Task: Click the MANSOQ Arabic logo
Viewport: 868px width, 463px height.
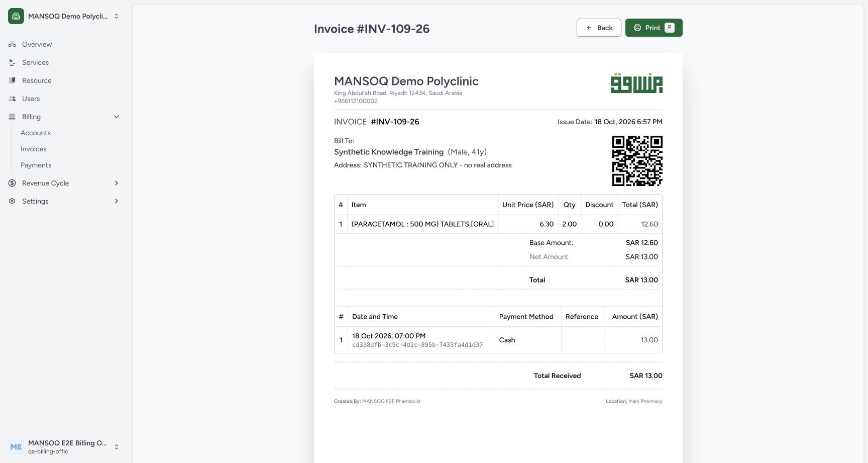Action: click(x=636, y=83)
